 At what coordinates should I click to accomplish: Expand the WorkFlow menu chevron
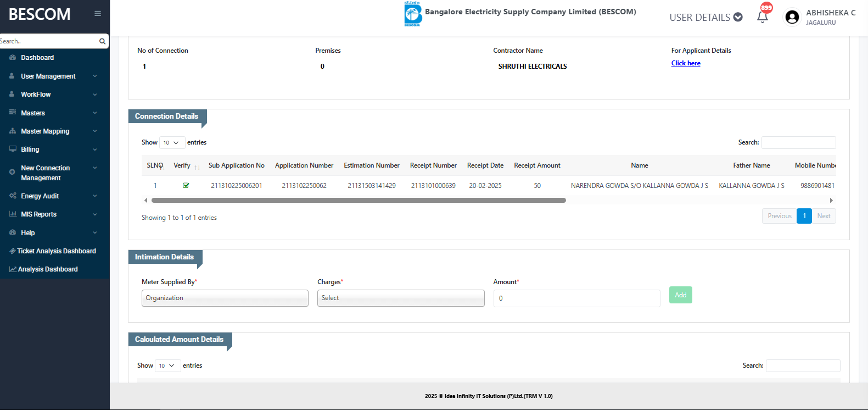coord(95,95)
